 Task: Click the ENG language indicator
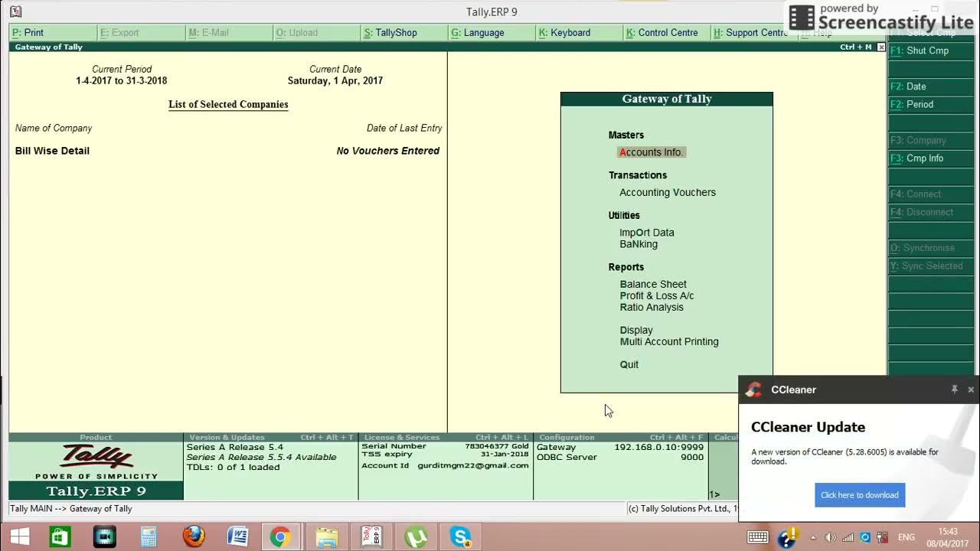click(x=906, y=537)
